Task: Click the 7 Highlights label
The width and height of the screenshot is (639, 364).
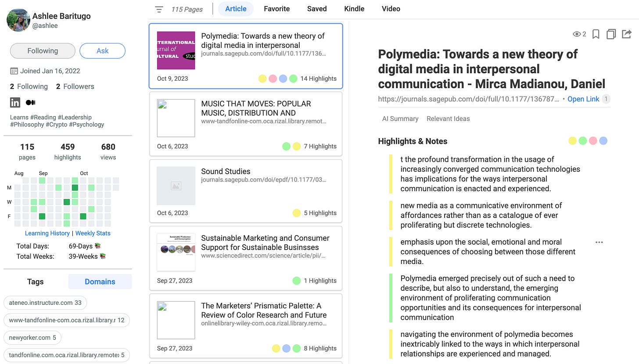Action: [x=320, y=146]
